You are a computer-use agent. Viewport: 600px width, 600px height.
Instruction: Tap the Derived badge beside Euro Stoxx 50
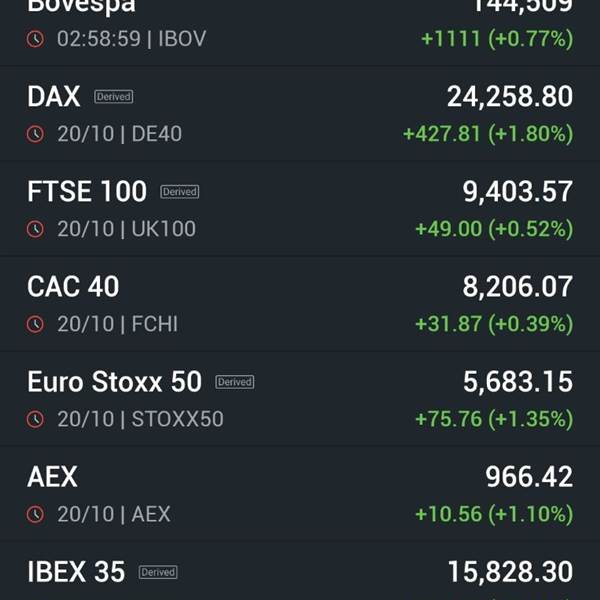[235, 382]
